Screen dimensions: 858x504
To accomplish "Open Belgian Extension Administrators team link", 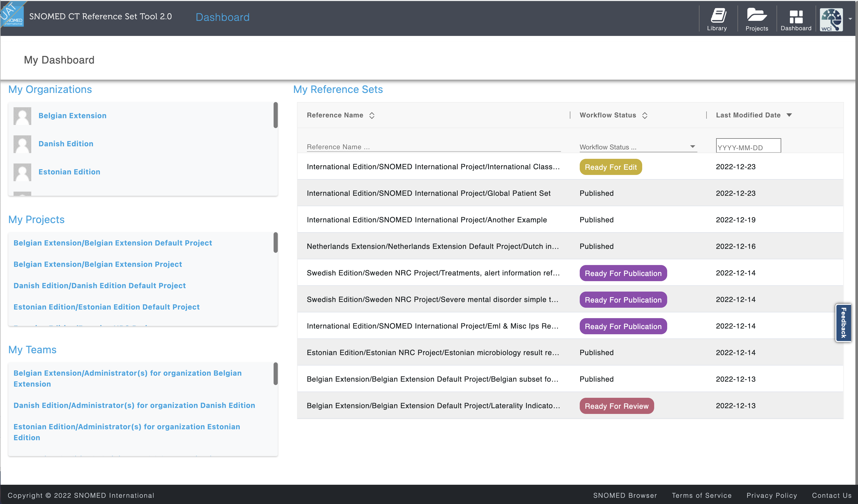I will point(128,379).
